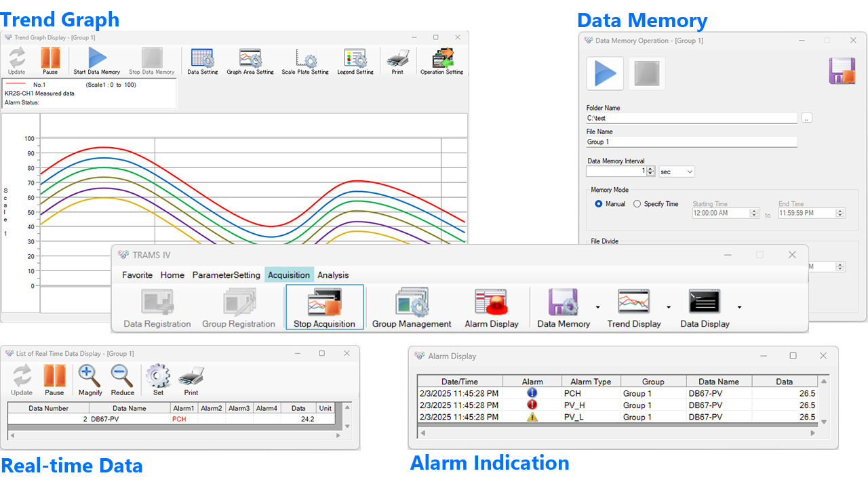Reduce the real-time data list
868x488 pixels.
[123, 380]
